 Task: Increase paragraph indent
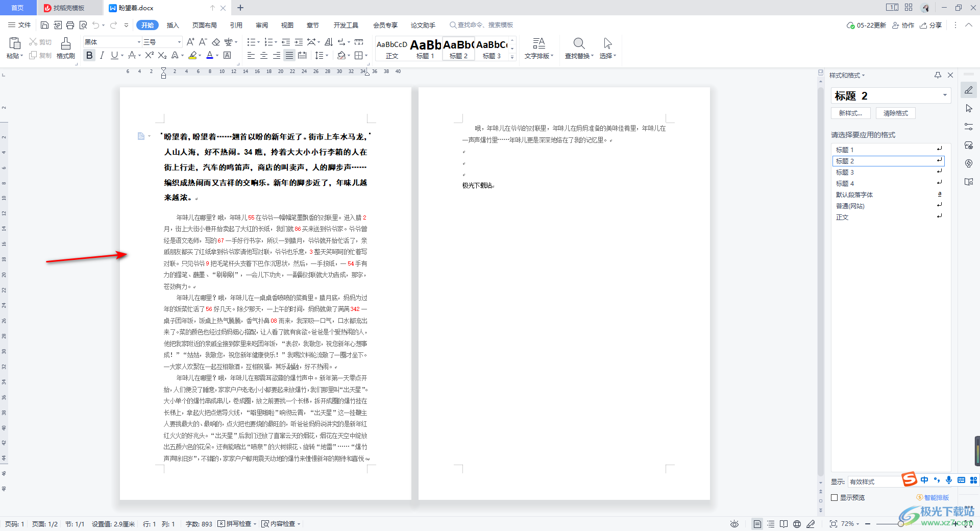pos(299,42)
